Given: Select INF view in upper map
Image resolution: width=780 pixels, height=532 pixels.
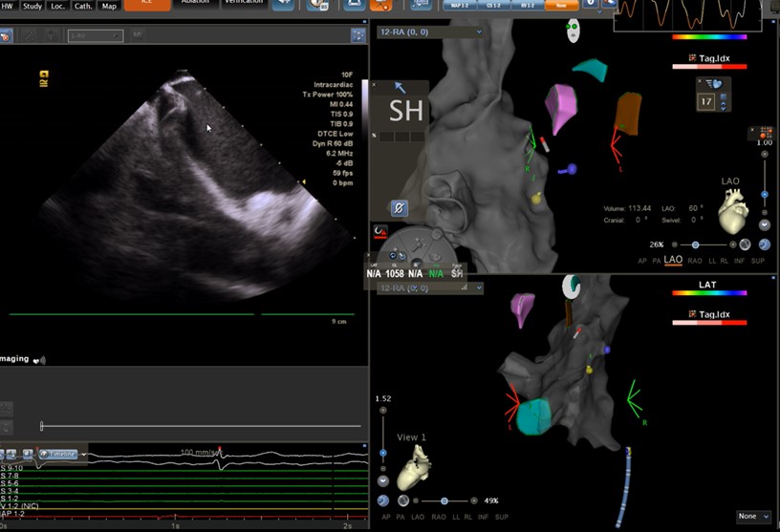Looking at the screenshot, I should click(739, 261).
